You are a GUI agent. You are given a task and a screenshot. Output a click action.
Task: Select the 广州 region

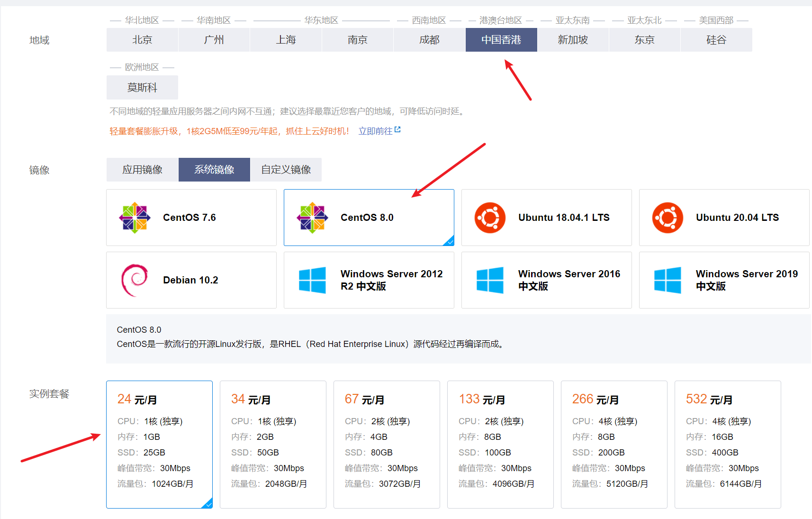pos(214,40)
